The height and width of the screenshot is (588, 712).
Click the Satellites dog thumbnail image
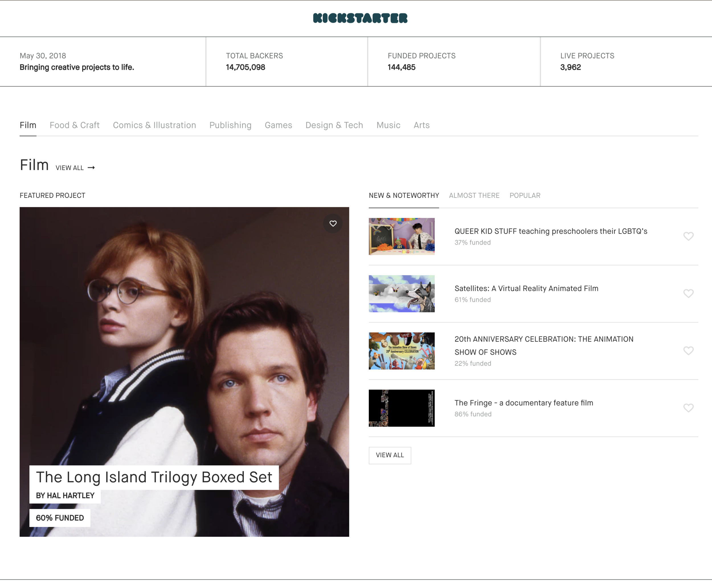[402, 294]
